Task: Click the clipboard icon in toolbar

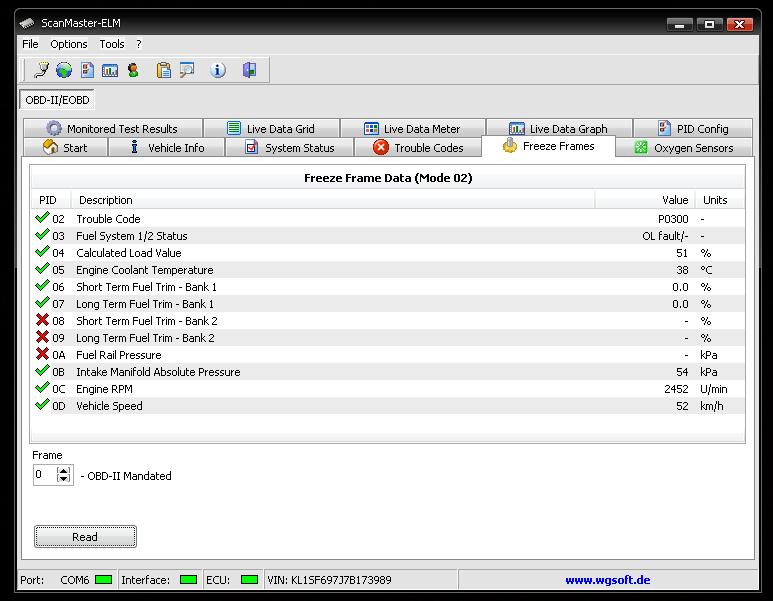Action: coord(163,70)
